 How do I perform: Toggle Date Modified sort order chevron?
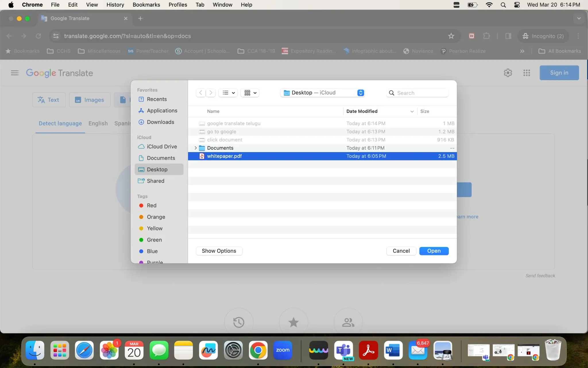click(412, 111)
